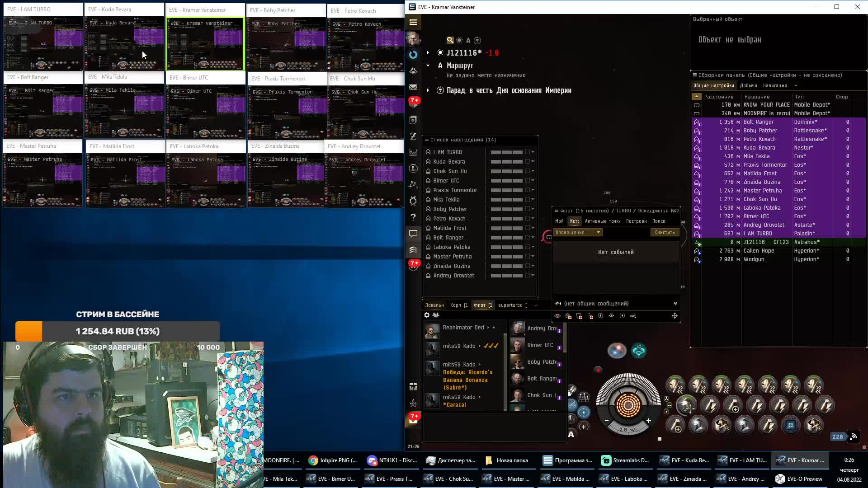868x488 pixels.
Task: Open the fleet chevrons icon in the Neocom
Action: point(413,250)
